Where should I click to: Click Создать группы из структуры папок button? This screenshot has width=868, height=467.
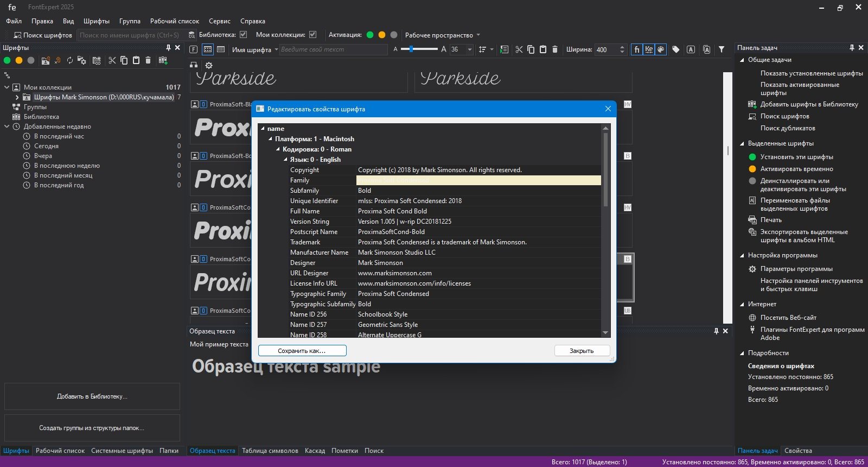pos(92,428)
